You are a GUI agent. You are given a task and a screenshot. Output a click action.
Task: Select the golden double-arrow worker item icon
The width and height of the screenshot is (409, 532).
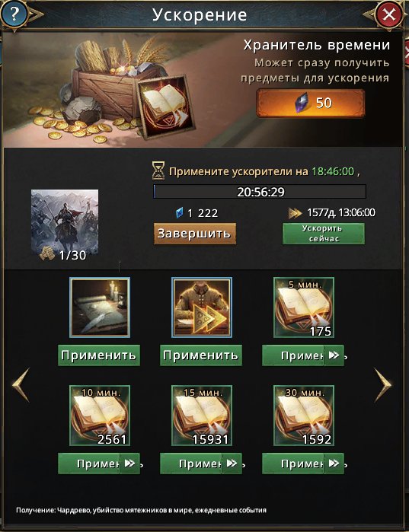[x=202, y=307]
